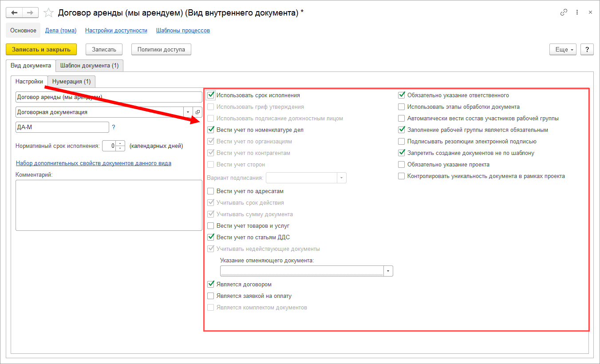Expand the Договорная документация dropdown list
This screenshot has width=600, height=364.
188,112
